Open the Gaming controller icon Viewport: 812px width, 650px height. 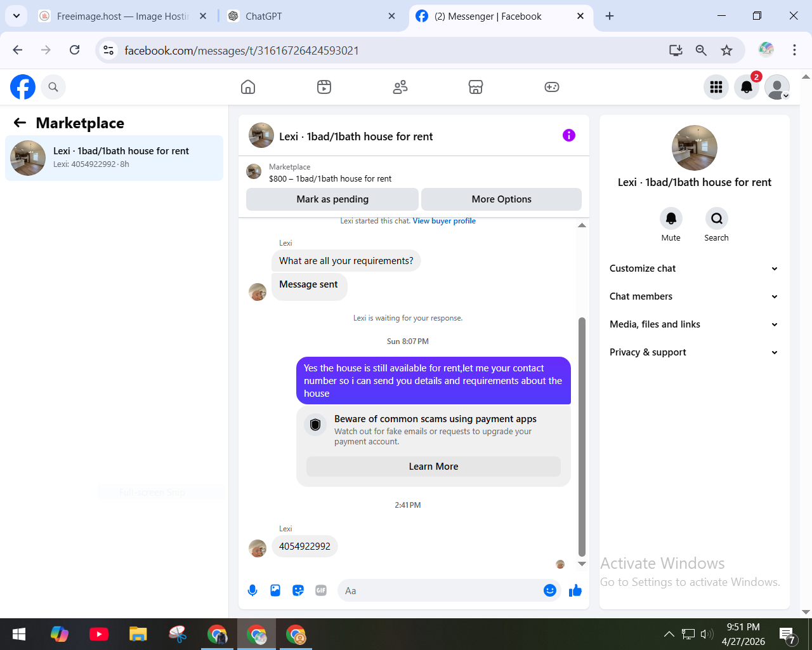552,87
